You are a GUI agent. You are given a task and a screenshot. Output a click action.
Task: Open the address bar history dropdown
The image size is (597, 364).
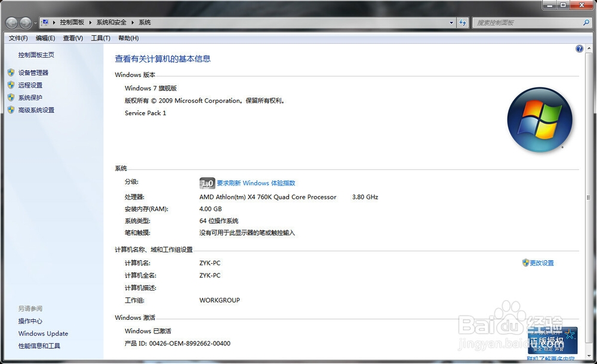(x=451, y=23)
